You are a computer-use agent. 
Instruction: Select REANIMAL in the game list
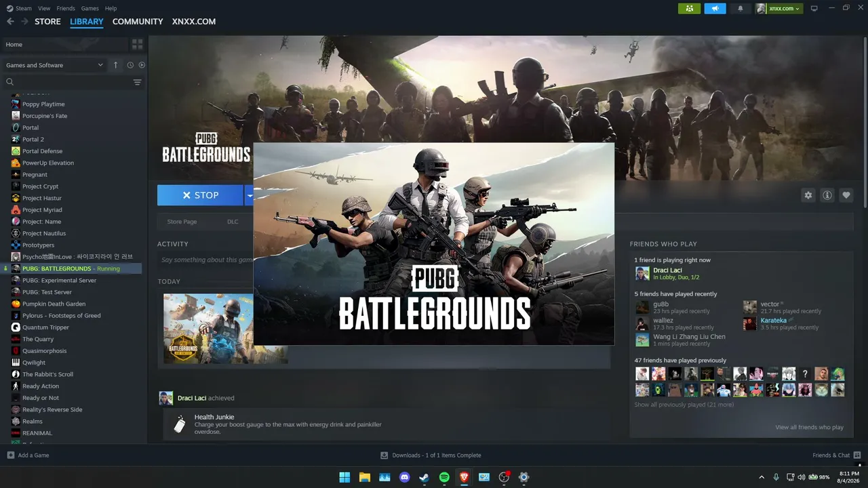37,433
